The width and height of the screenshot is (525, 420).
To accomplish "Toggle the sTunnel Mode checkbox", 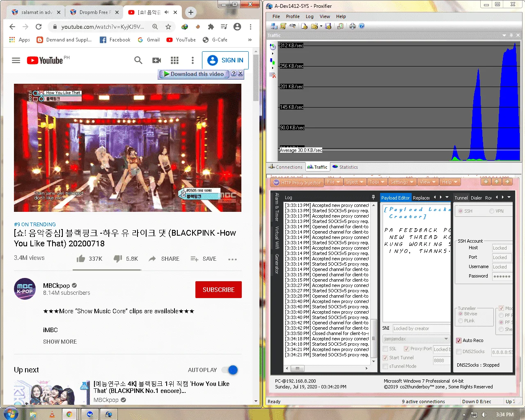I will 385,366.
